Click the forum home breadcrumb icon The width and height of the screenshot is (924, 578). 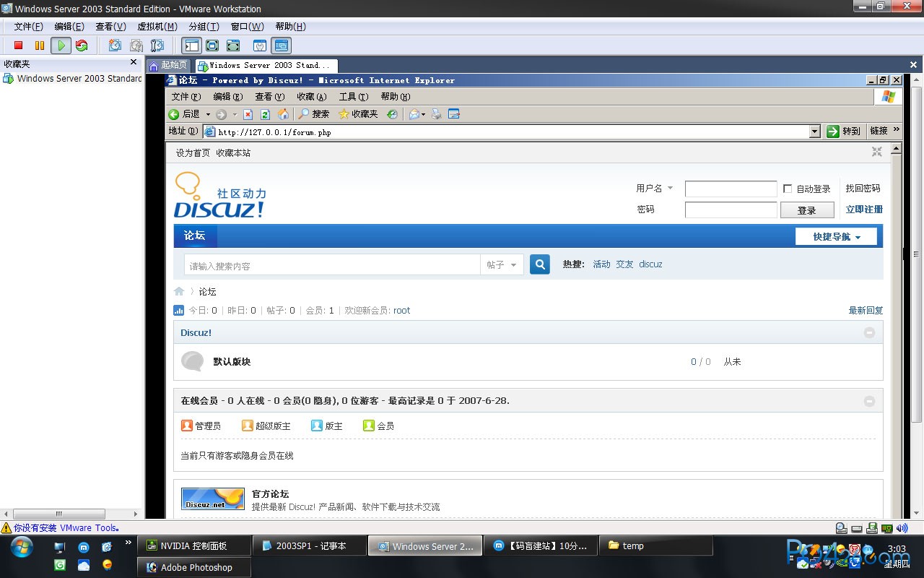point(179,291)
